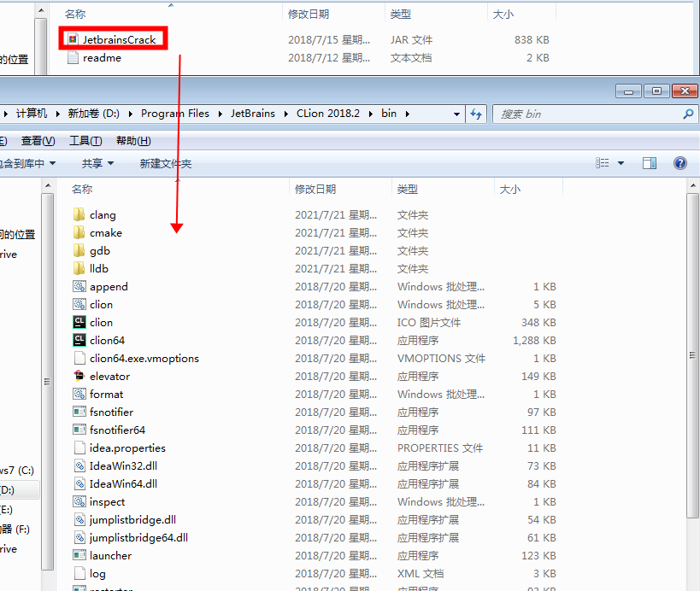Click the 新建文件夹 button
700x591 pixels.
coord(166,163)
